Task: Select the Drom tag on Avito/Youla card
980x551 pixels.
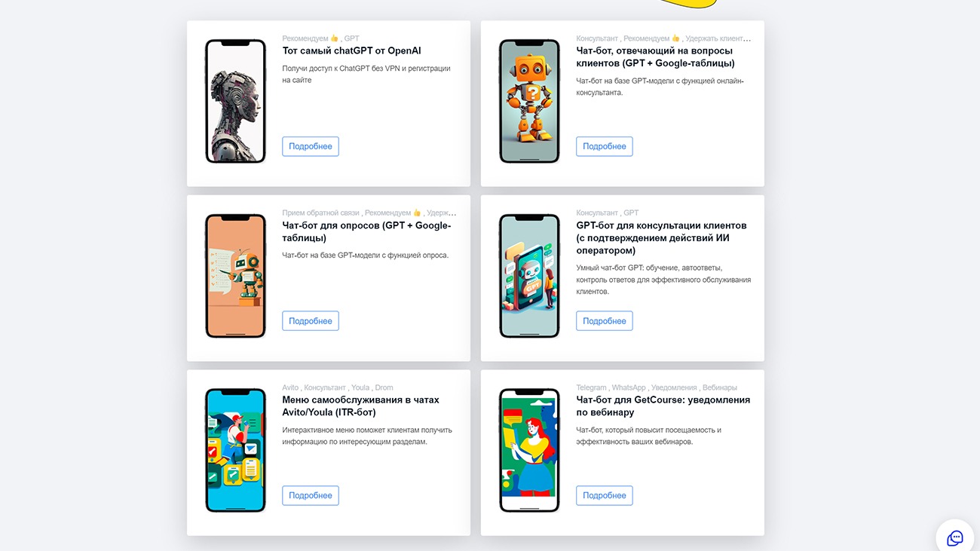Action: click(x=384, y=387)
